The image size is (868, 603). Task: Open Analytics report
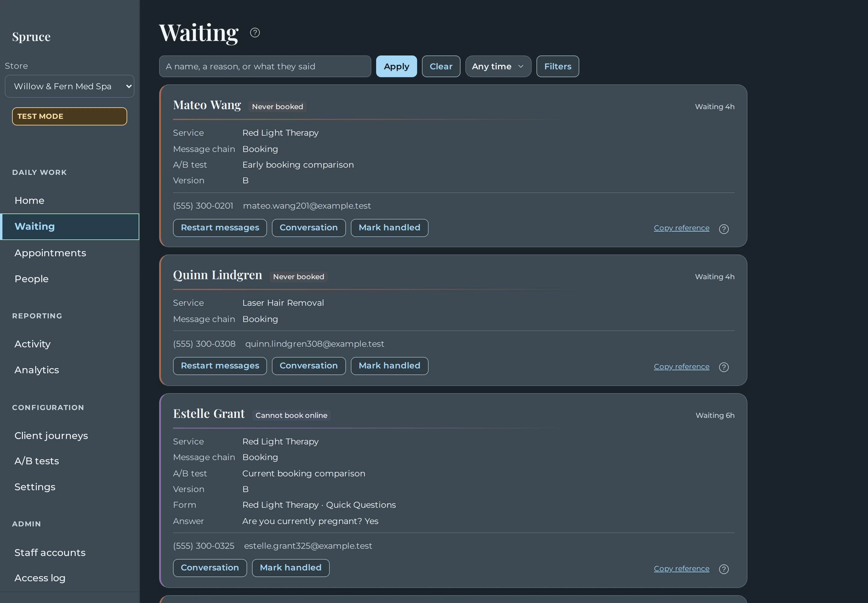[x=70, y=370]
